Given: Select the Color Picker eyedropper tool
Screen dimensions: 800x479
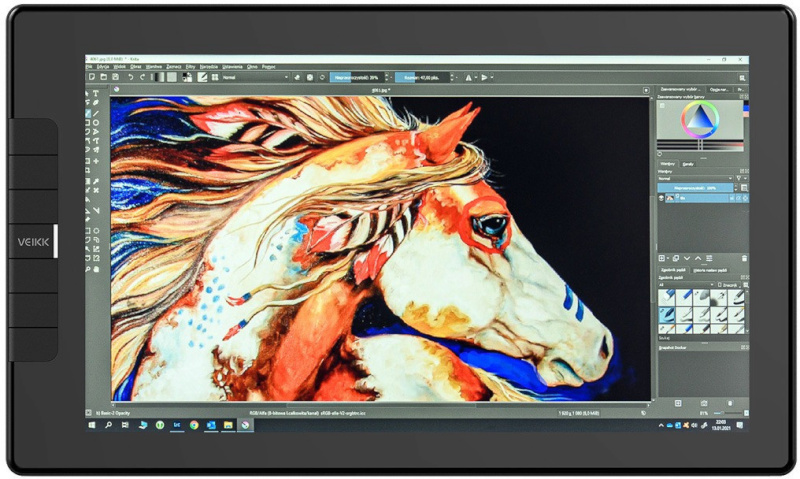Looking at the screenshot, I should [x=95, y=181].
